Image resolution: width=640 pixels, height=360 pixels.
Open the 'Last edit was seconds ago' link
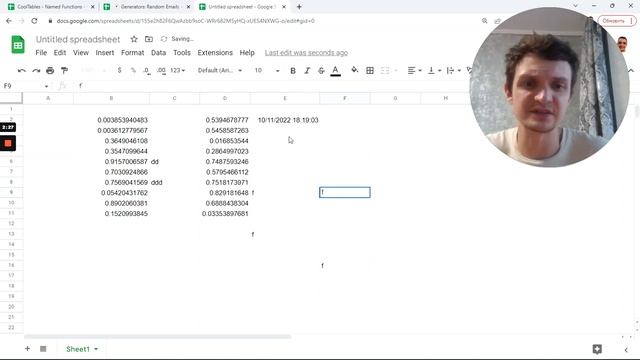pos(306,53)
